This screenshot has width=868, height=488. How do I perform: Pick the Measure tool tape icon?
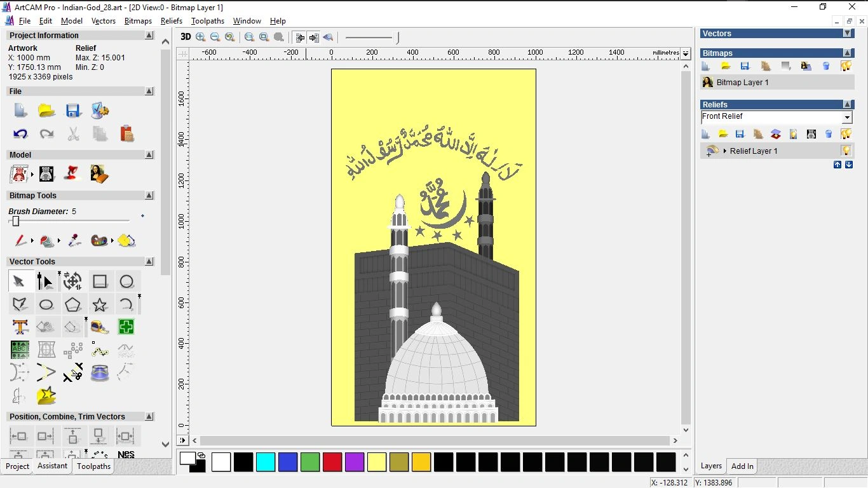[100, 327]
